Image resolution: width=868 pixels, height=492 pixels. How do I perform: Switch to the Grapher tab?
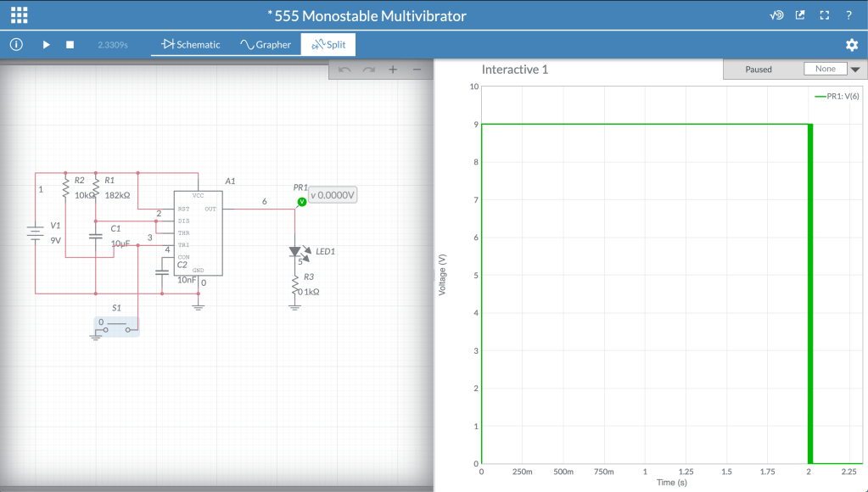(x=266, y=45)
